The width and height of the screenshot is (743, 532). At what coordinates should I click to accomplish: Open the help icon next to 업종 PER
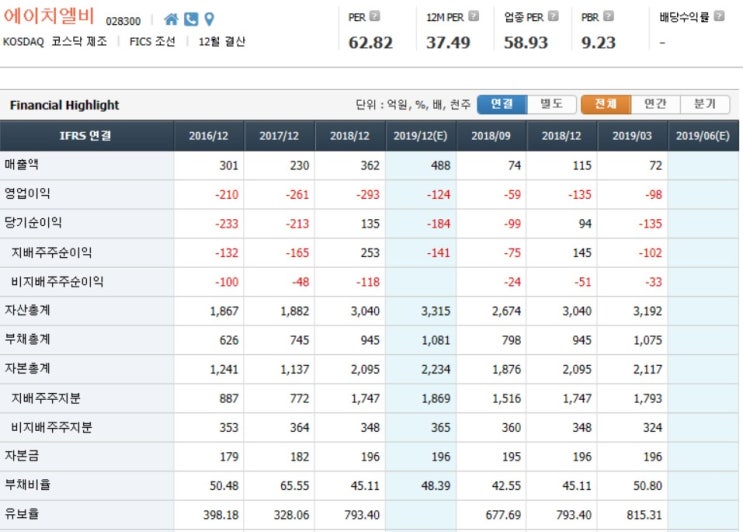[x=553, y=16]
